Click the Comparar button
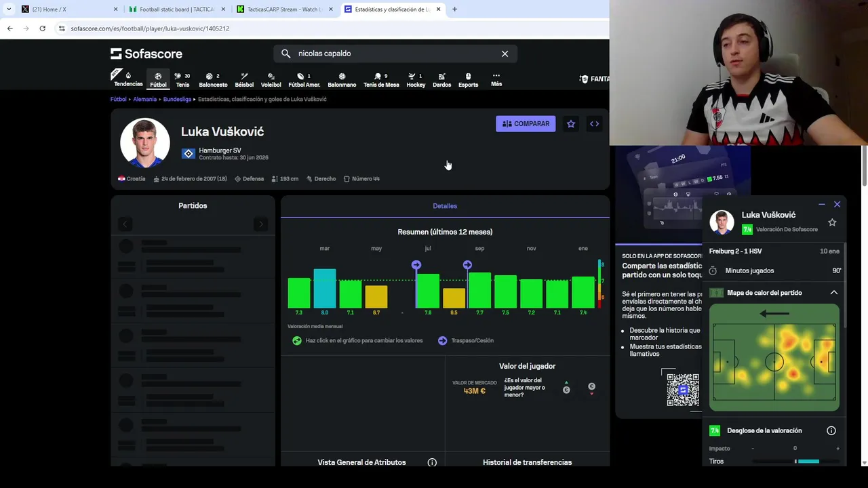The image size is (868, 488). 526,124
